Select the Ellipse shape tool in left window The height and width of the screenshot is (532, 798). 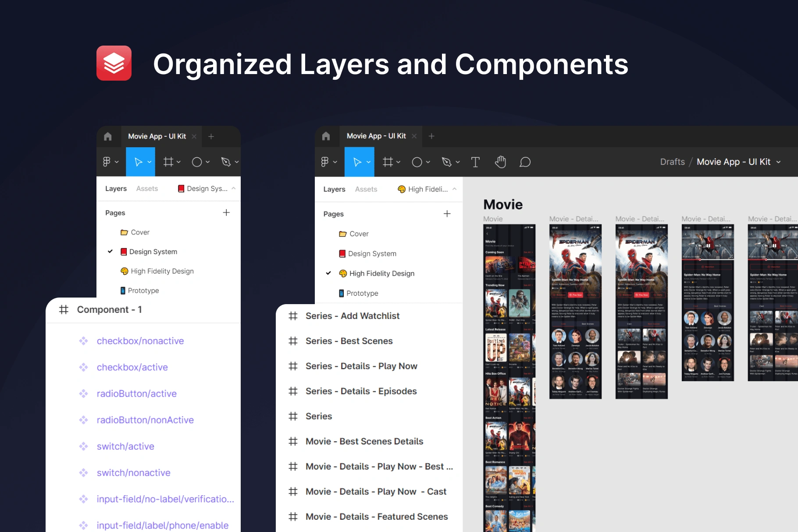click(x=197, y=162)
